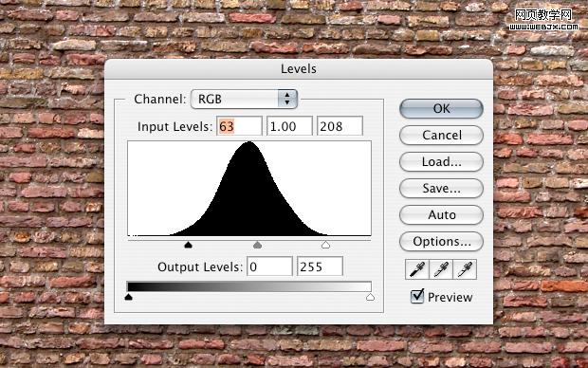Select the black point eyedropper
The image size is (588, 368).
[417, 269]
